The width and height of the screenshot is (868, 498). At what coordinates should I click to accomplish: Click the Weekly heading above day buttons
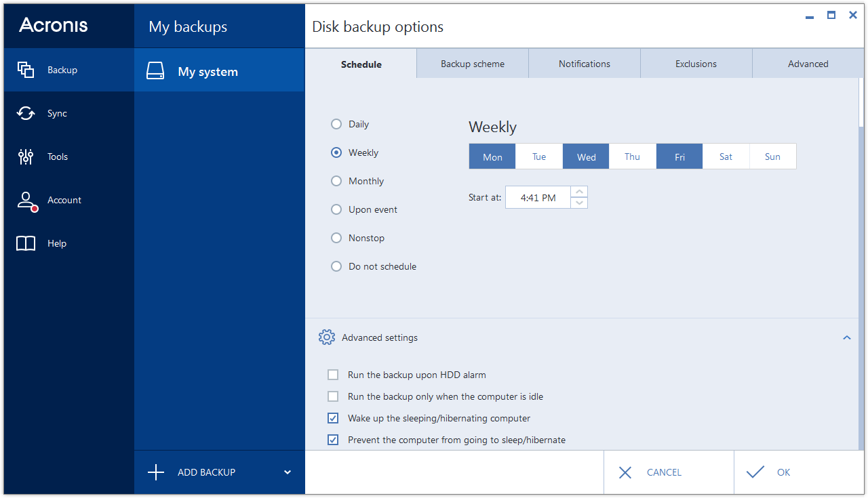492,127
